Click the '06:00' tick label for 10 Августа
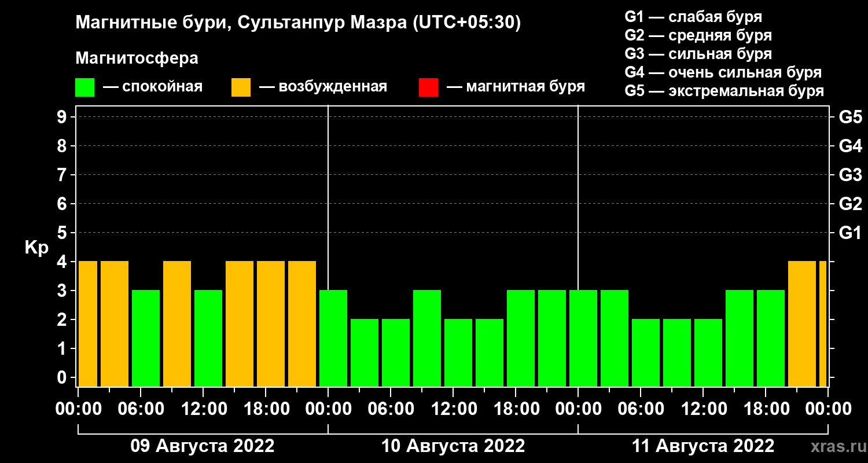868x463 pixels. tap(391, 409)
